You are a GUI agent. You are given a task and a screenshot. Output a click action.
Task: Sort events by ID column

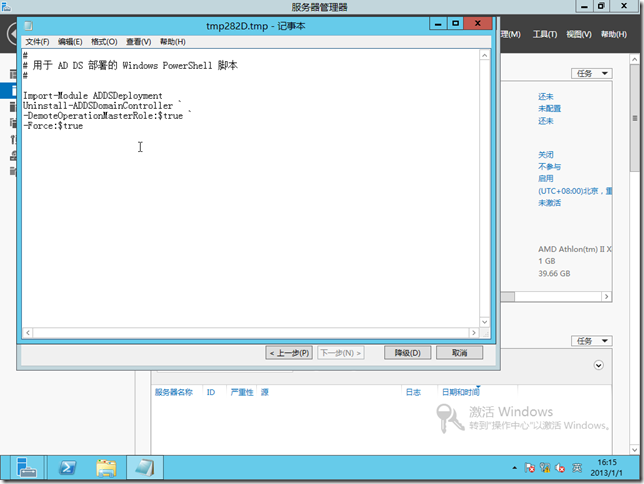click(x=211, y=392)
